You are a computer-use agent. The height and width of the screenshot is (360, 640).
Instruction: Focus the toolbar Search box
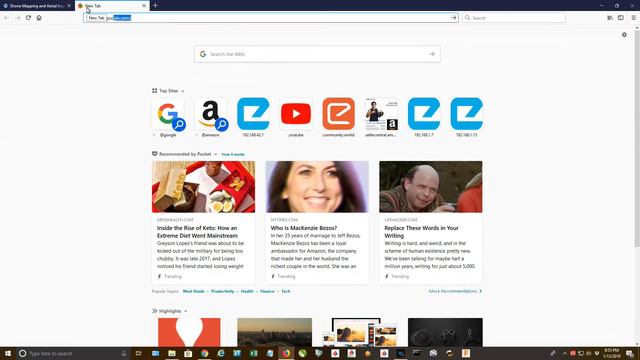[x=514, y=18]
